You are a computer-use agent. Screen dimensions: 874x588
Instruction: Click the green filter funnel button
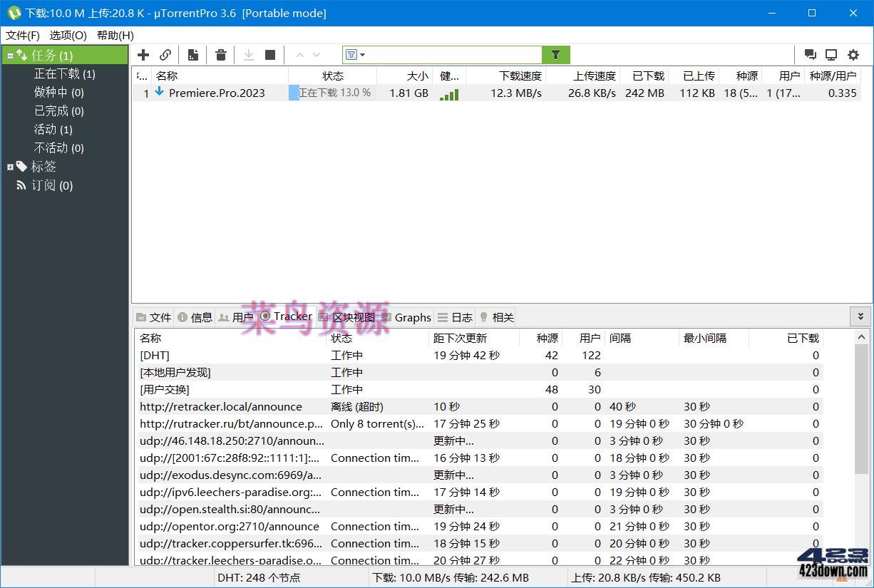(556, 54)
